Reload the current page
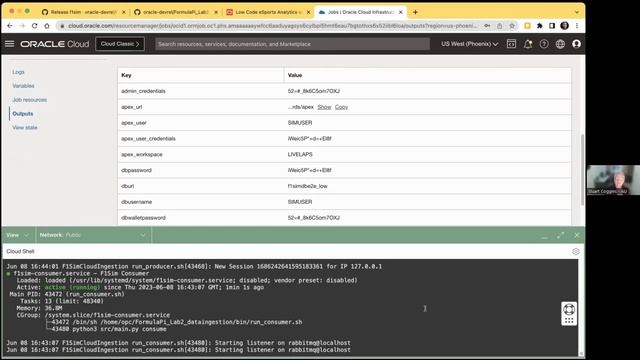This screenshot has height=360, width=640. tap(35, 26)
